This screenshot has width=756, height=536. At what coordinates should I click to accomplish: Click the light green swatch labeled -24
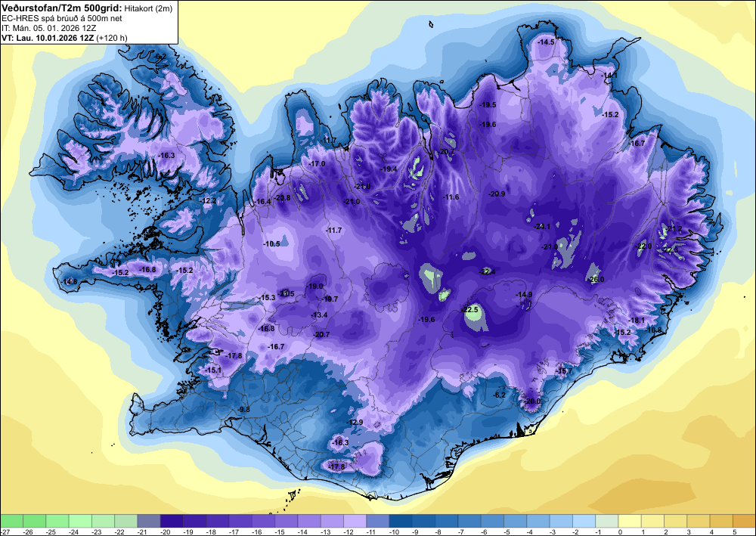80,521
